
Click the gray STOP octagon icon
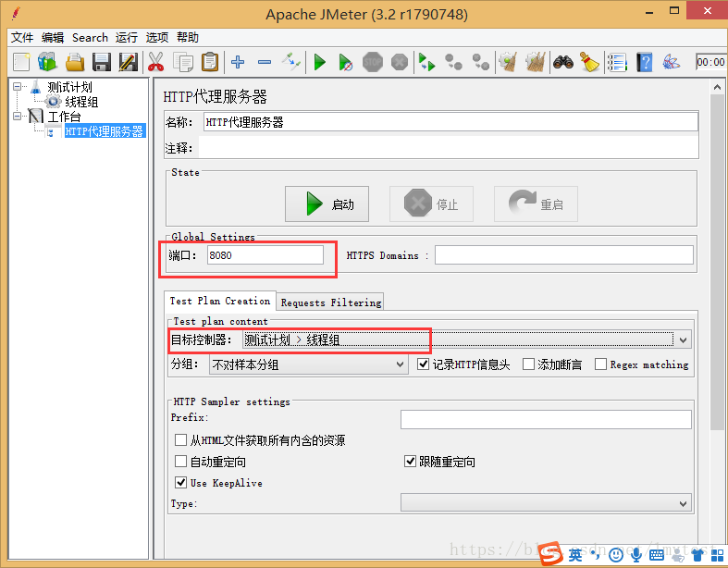pyautogui.click(x=373, y=62)
